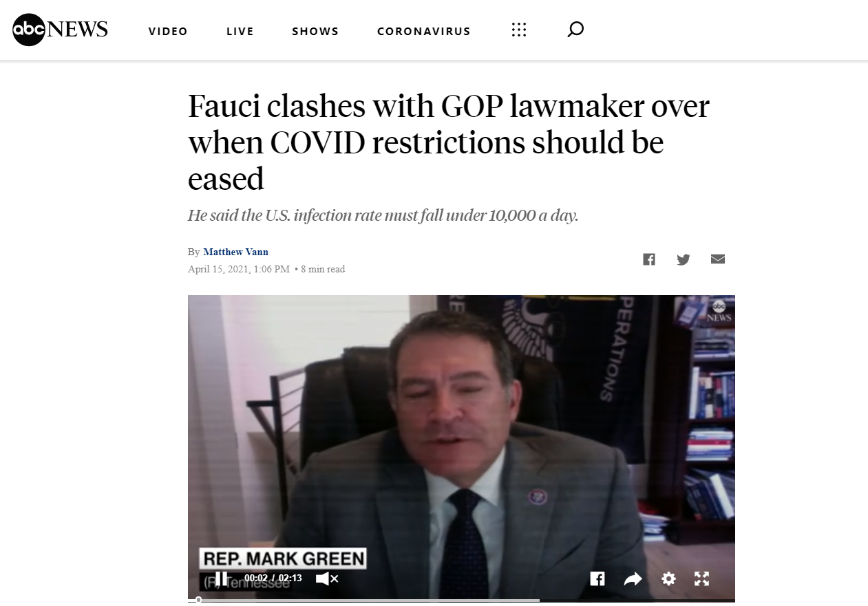Pause the playing video
The image size is (868, 606).
(221, 578)
